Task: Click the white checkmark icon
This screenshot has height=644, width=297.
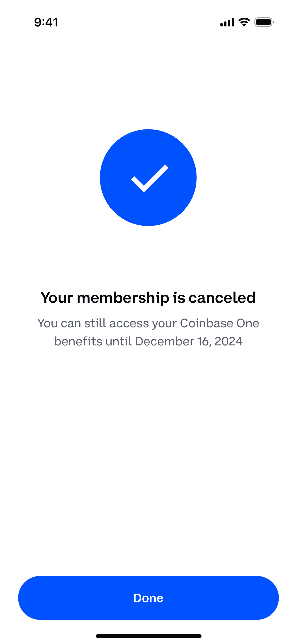Action: pyautogui.click(x=150, y=178)
